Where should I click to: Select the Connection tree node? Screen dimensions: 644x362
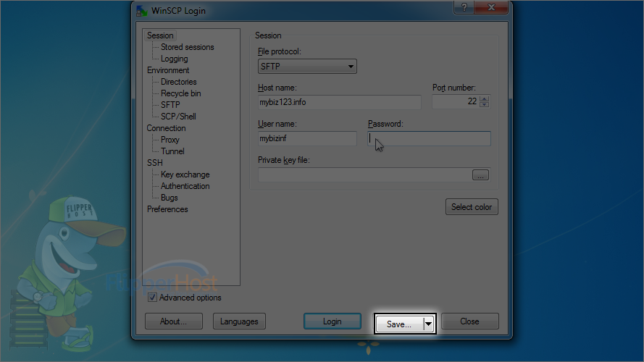pos(167,128)
